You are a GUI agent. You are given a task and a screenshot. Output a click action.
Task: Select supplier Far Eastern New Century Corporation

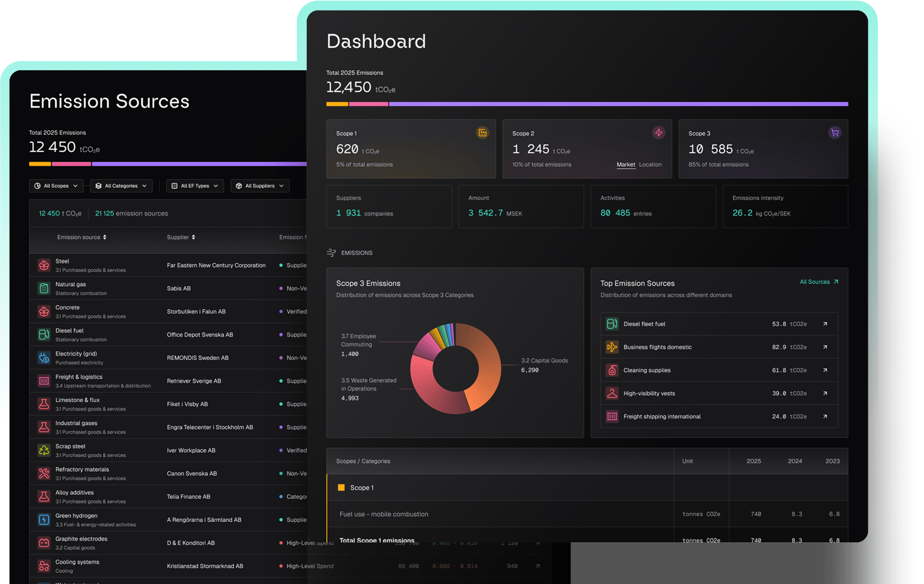click(x=216, y=265)
